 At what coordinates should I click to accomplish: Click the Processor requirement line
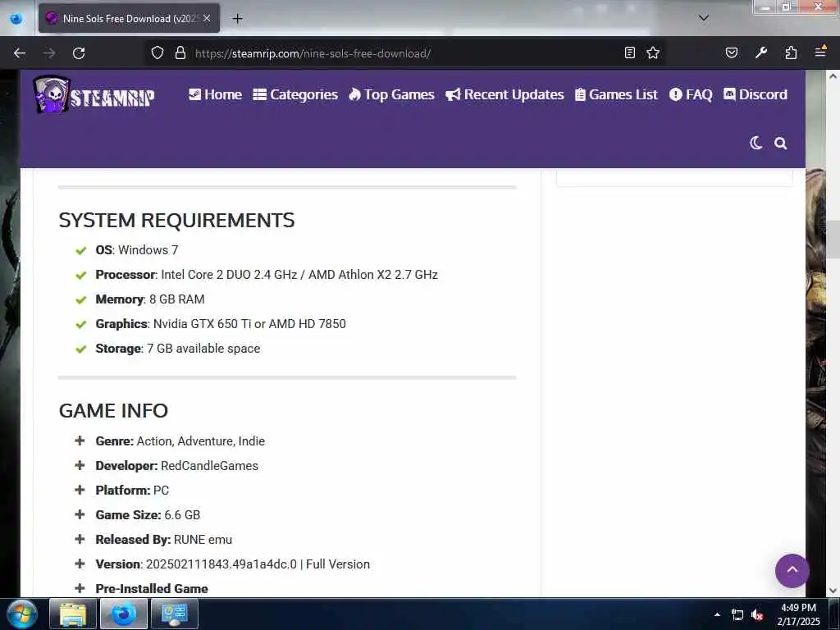(267, 274)
